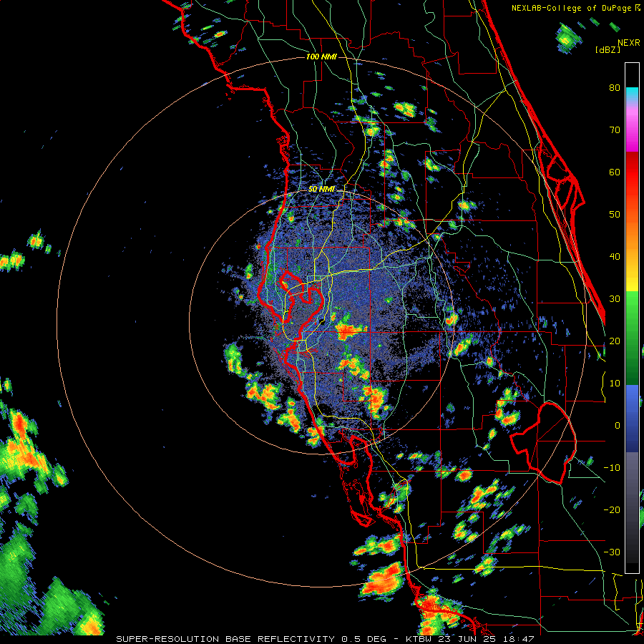This screenshot has height=644, width=644.
Task: Click the "100 NMI" range ring label
Action: (321, 57)
